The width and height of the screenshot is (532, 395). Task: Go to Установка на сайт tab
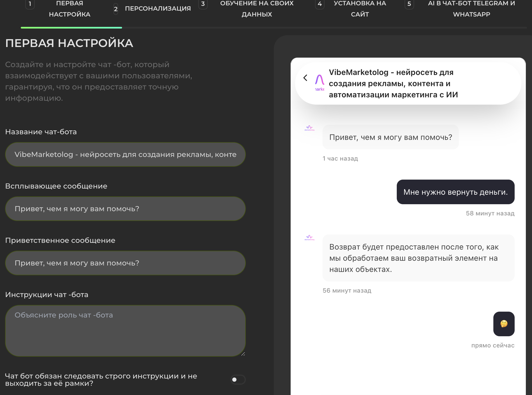360,9
